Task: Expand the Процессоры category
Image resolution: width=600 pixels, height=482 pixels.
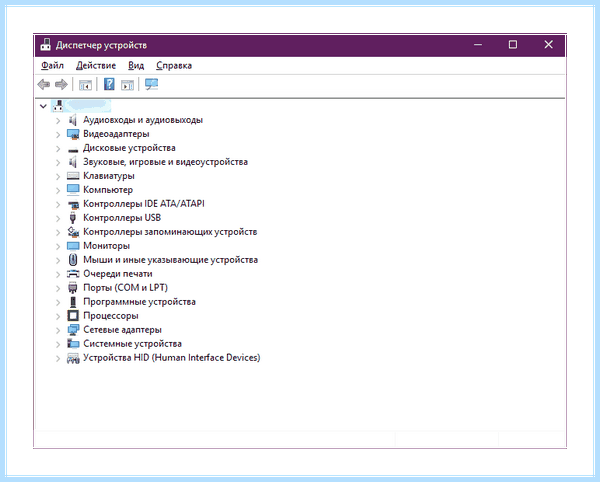Action: coord(58,316)
